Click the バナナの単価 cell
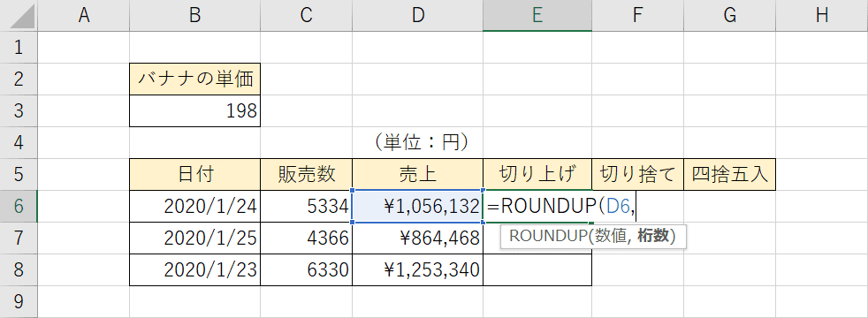 click(x=194, y=79)
